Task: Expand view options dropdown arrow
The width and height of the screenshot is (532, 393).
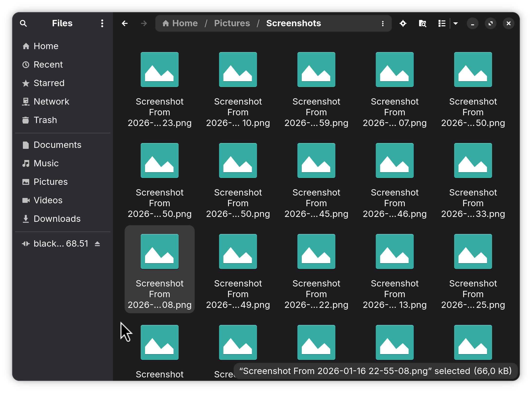Action: (x=456, y=23)
